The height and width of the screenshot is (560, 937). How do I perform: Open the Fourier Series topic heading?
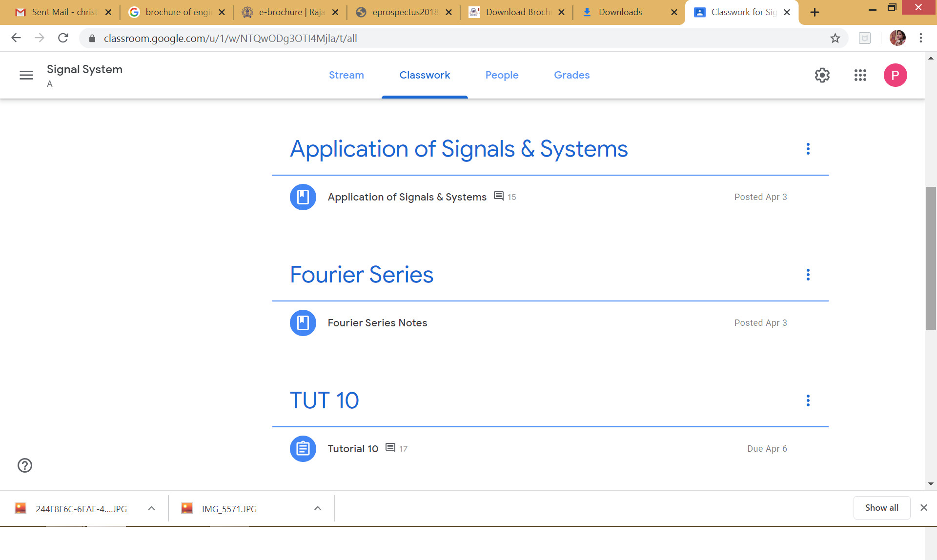tap(361, 275)
